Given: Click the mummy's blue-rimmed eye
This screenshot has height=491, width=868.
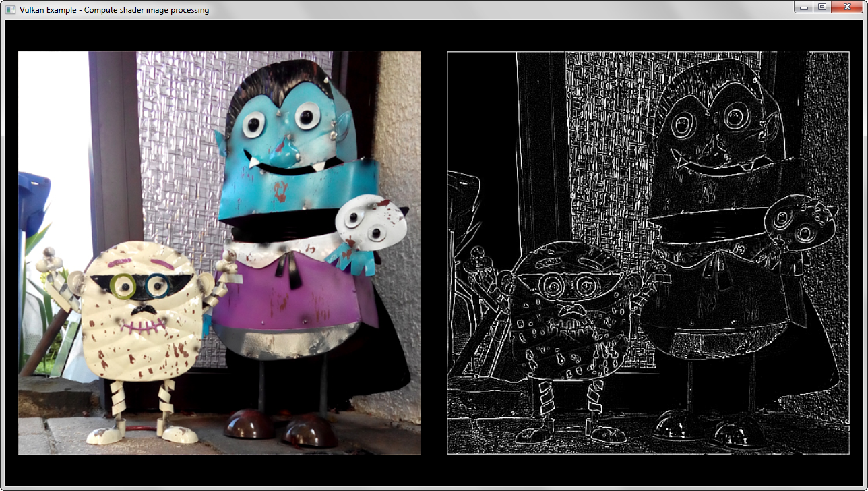Looking at the screenshot, I should 157,285.
